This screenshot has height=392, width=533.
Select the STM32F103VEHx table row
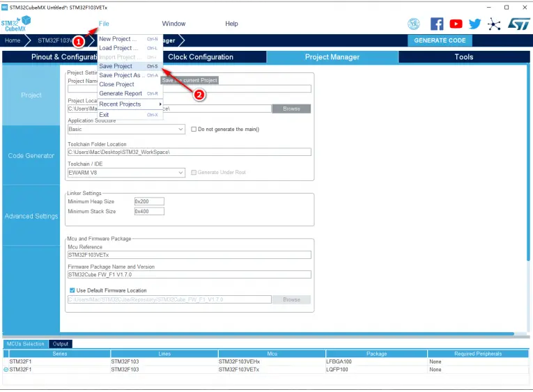coord(266,362)
